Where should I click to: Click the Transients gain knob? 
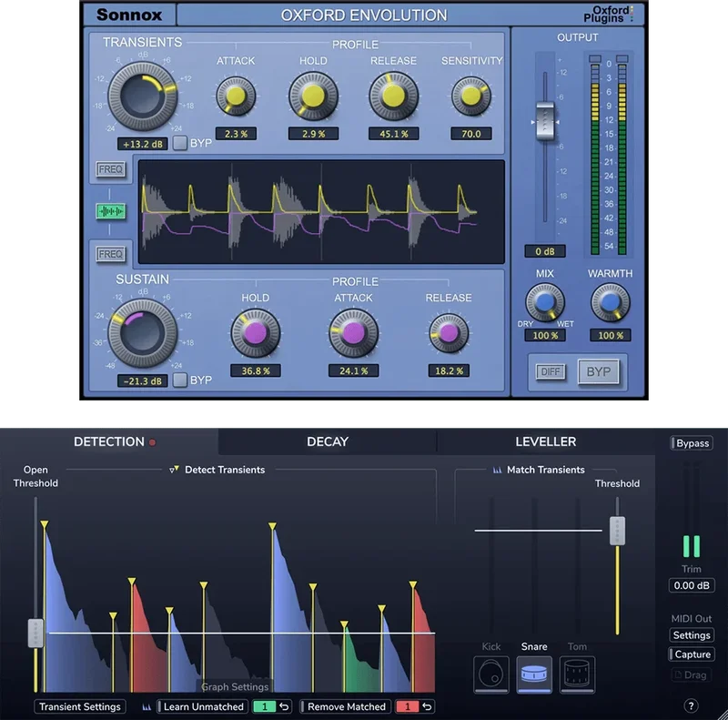pos(143,96)
